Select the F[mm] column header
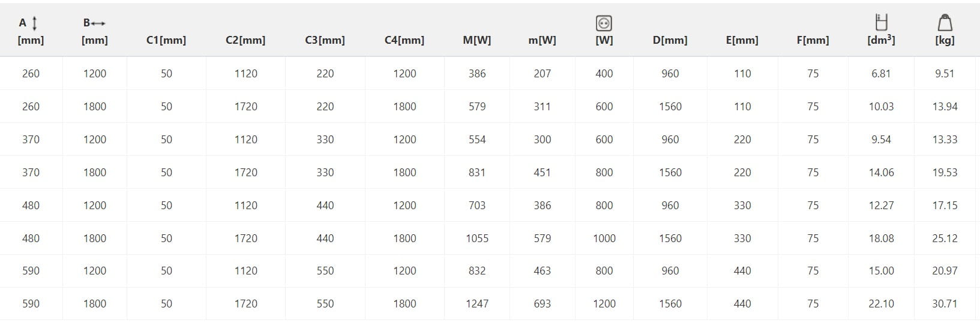The height and width of the screenshot is (332, 980). (813, 40)
